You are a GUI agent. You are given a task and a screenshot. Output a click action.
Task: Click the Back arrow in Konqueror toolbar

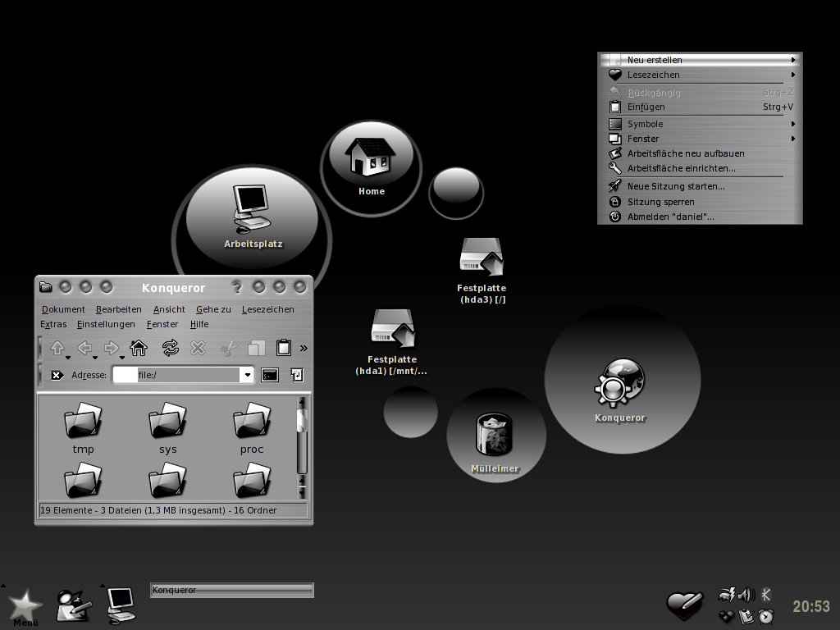(x=84, y=348)
